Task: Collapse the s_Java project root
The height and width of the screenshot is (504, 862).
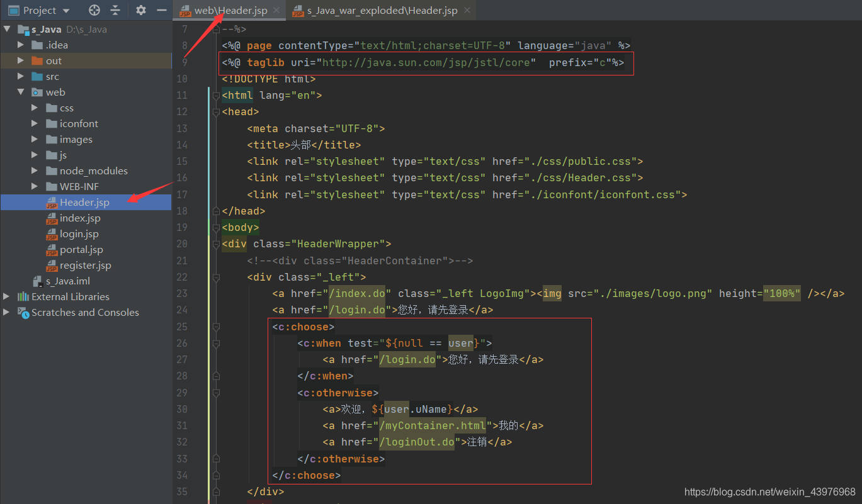Action: (x=7, y=29)
